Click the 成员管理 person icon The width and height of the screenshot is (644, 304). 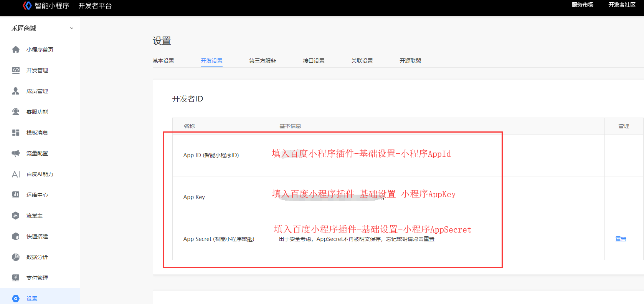click(16, 91)
